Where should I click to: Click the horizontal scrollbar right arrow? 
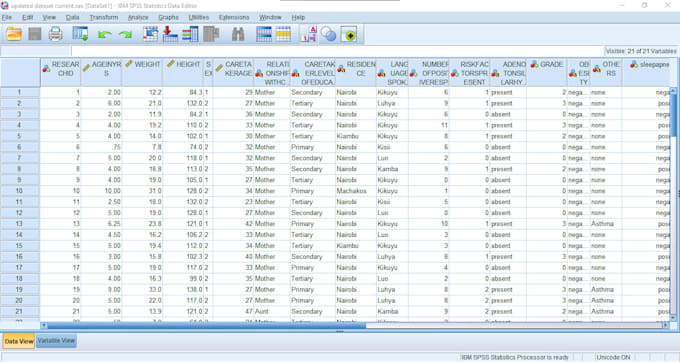tap(666, 325)
